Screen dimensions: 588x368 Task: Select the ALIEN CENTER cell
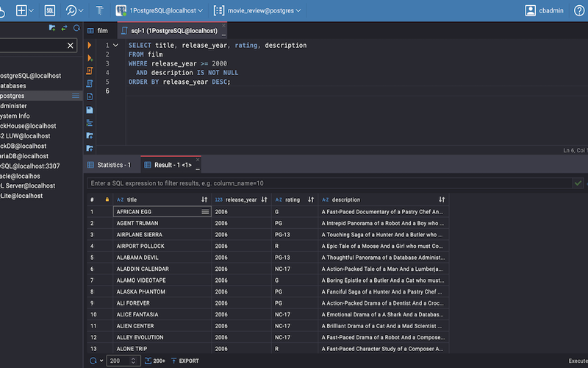[x=162, y=326]
